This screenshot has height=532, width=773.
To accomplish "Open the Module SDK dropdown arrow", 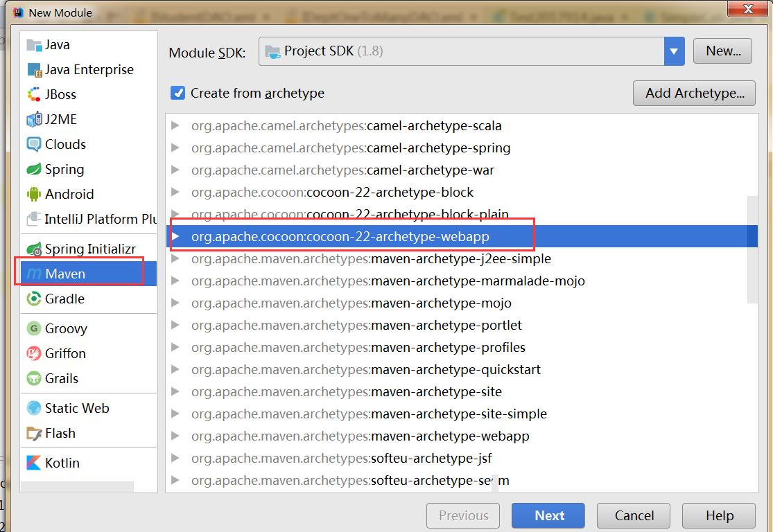I will click(x=674, y=51).
